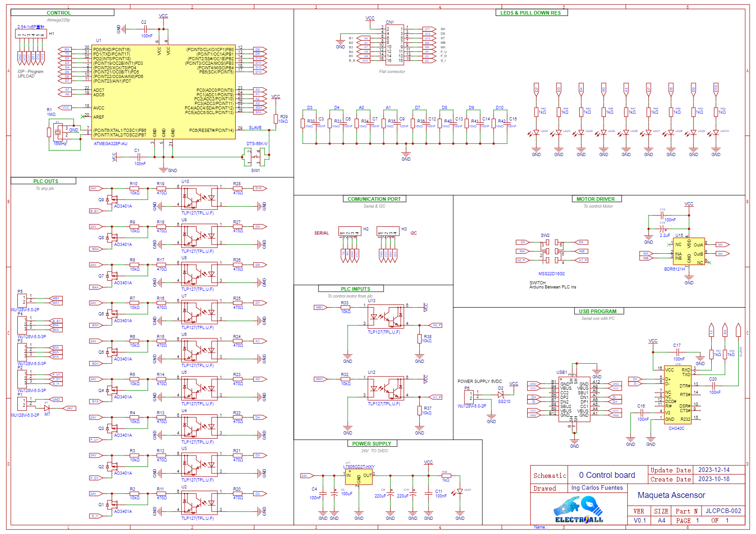Select the PLC OUTS section title
Screen dimensions: 756x534
pos(46,181)
